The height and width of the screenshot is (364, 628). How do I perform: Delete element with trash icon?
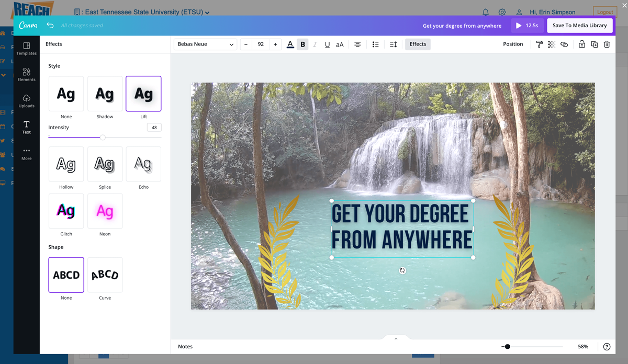(607, 44)
